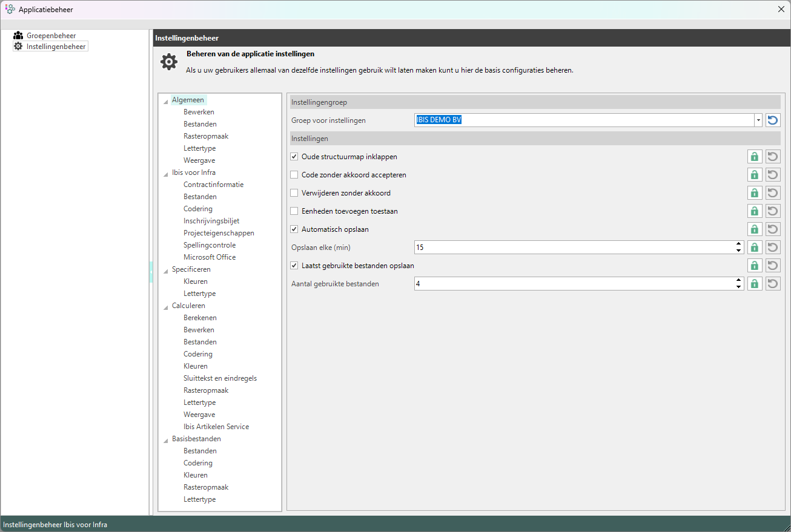Click lock icon for Verwijderen zonder akkoord
The height and width of the screenshot is (532, 791).
[754, 193]
